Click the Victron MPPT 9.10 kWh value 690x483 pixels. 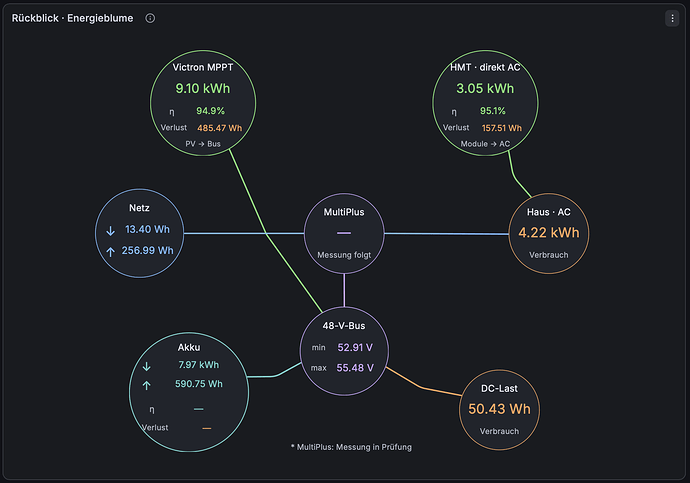click(203, 88)
